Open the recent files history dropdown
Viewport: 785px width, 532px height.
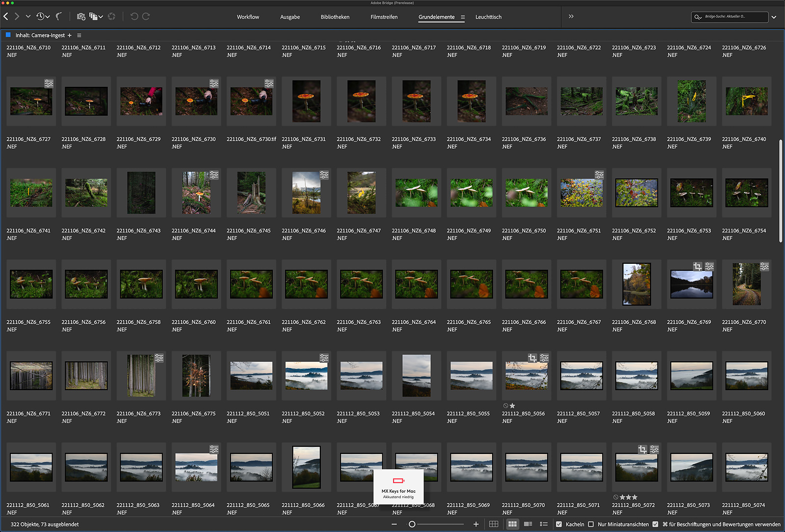coord(43,17)
